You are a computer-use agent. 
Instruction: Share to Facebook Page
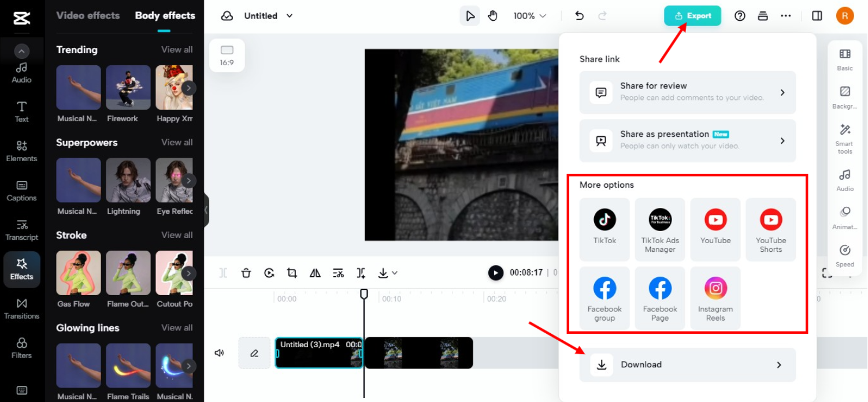660,298
